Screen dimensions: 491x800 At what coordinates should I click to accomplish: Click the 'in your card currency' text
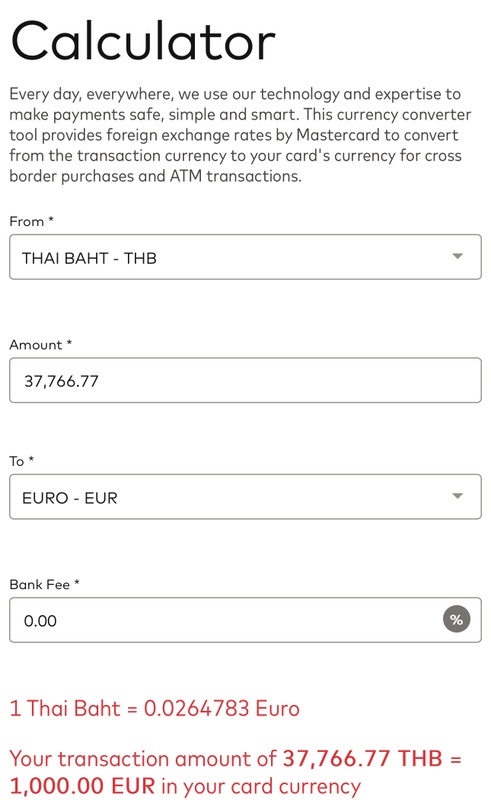[x=261, y=786]
